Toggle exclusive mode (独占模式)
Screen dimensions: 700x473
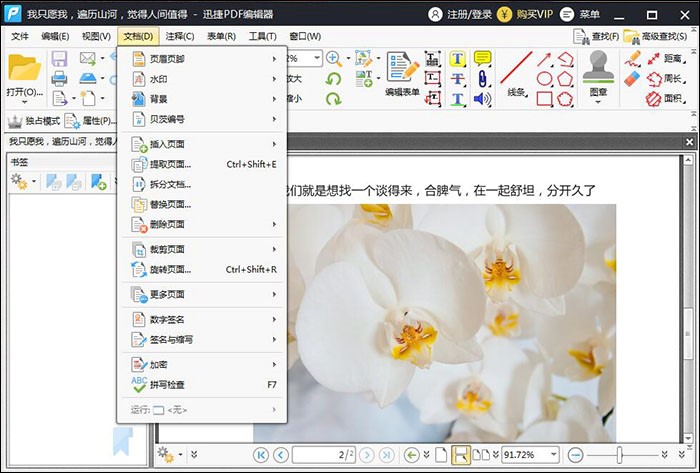point(35,121)
